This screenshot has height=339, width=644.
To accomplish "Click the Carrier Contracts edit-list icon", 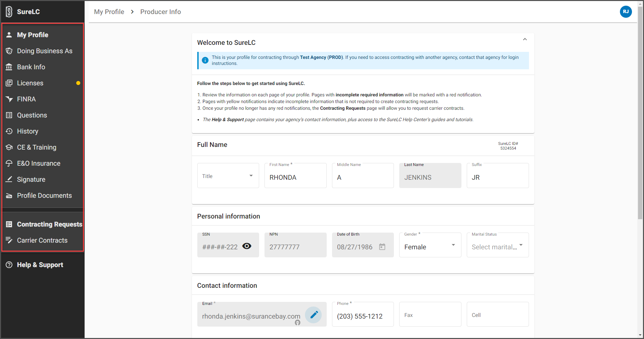I will (x=9, y=240).
